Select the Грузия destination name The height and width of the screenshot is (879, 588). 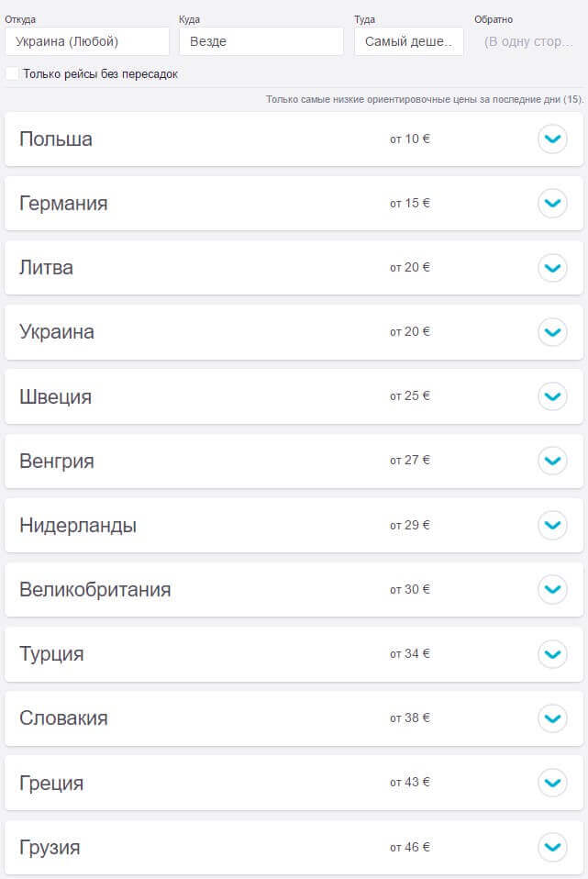(50, 847)
